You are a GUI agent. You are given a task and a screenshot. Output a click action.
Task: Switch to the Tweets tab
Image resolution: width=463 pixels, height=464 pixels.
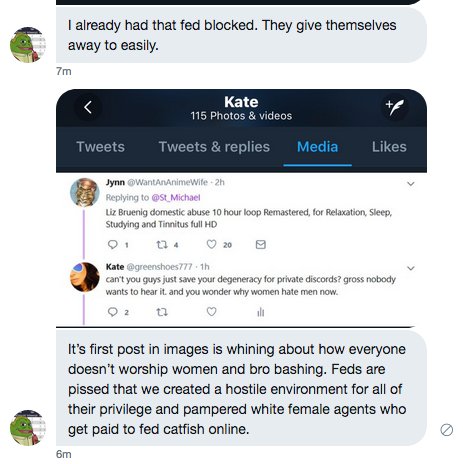click(100, 147)
